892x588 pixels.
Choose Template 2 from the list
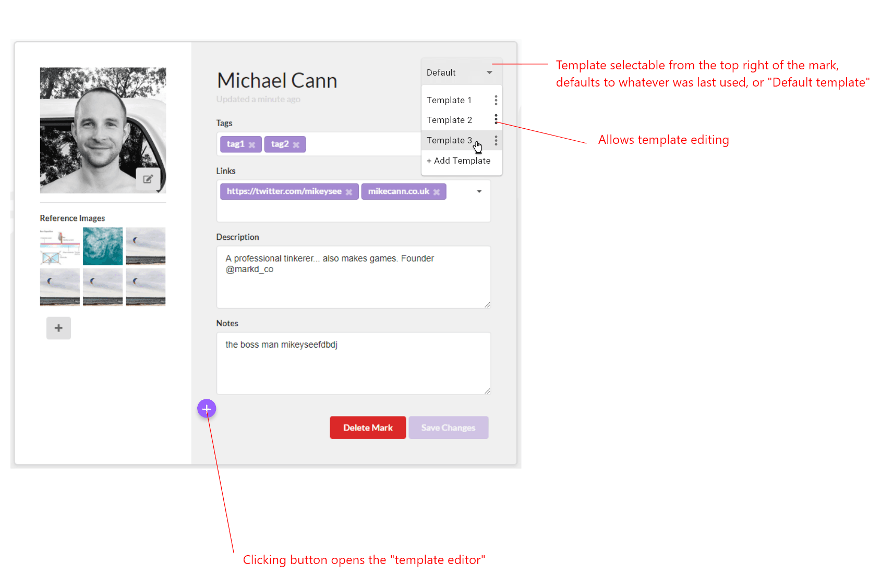[x=449, y=120]
